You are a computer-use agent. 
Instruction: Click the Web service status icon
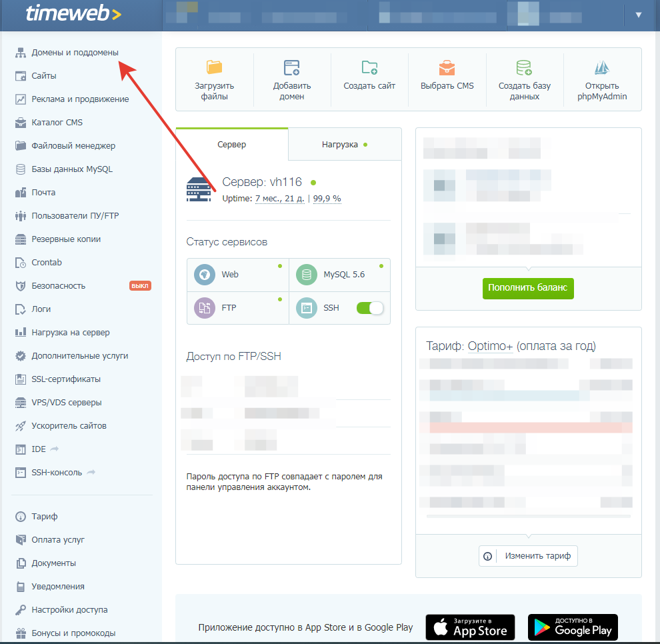pyautogui.click(x=205, y=275)
